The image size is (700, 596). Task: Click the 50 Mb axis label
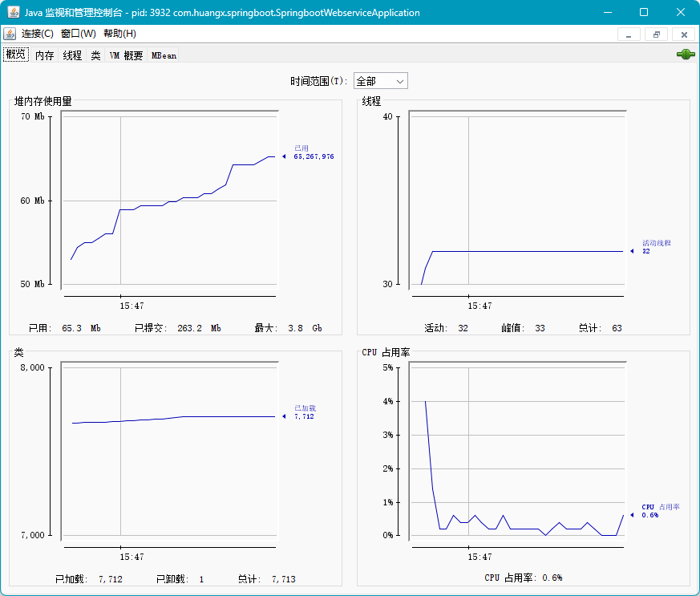(x=33, y=284)
